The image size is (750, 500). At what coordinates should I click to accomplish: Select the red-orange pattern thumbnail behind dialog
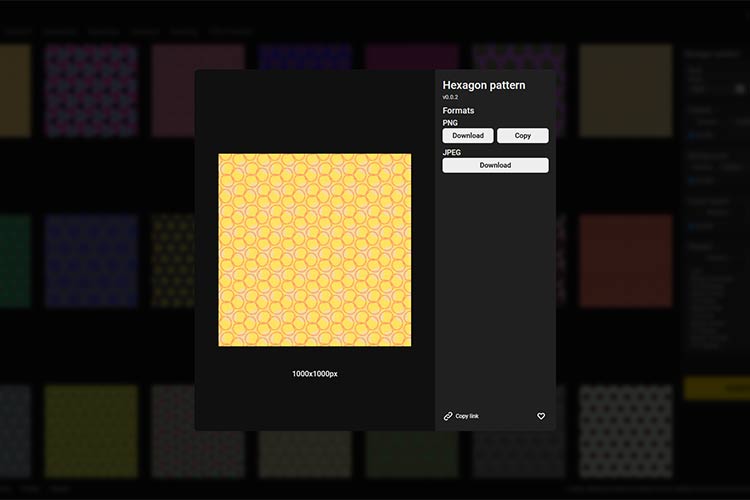[x=625, y=260]
